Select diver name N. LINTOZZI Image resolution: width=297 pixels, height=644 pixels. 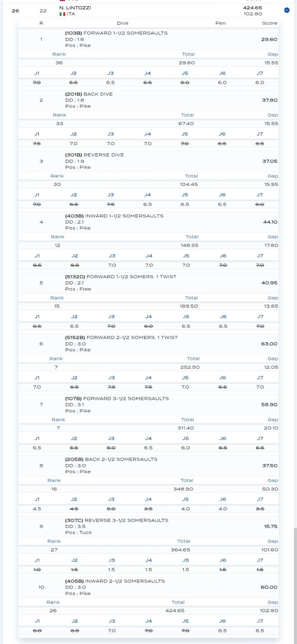pyautogui.click(x=75, y=8)
